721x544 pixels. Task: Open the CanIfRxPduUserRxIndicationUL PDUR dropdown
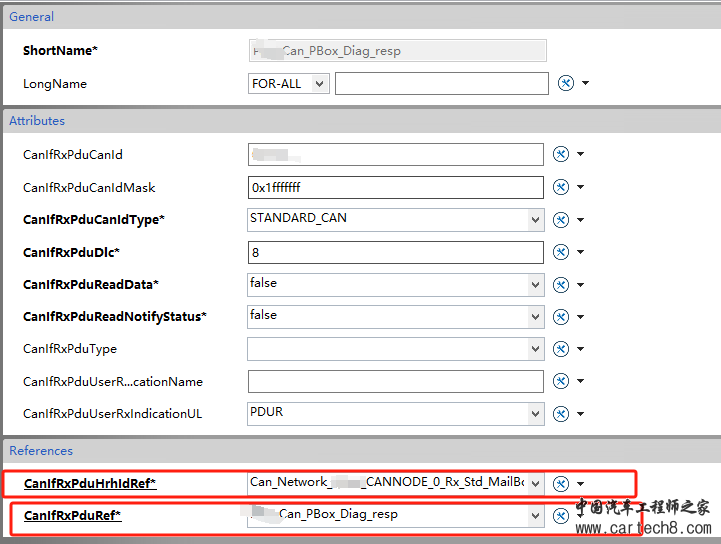[536, 414]
